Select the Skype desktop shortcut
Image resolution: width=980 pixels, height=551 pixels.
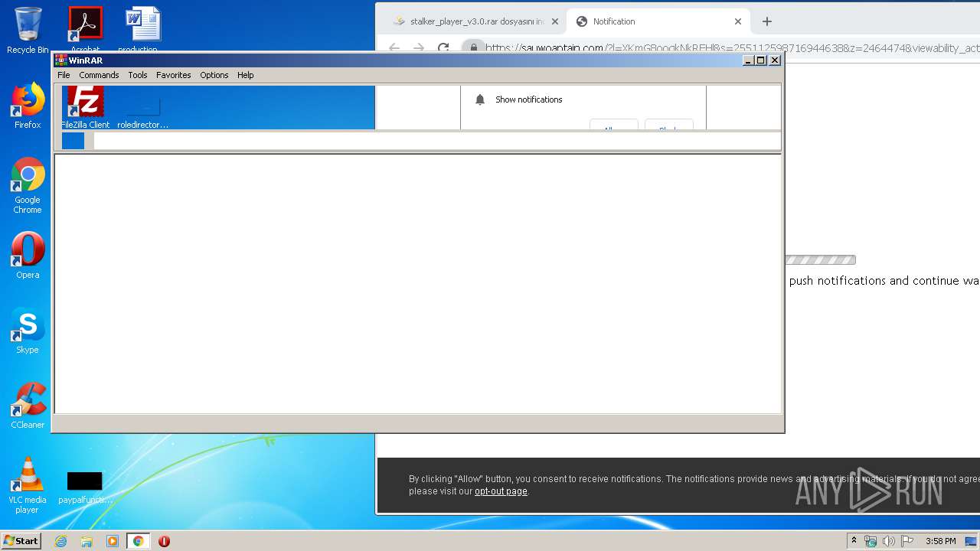coord(28,331)
